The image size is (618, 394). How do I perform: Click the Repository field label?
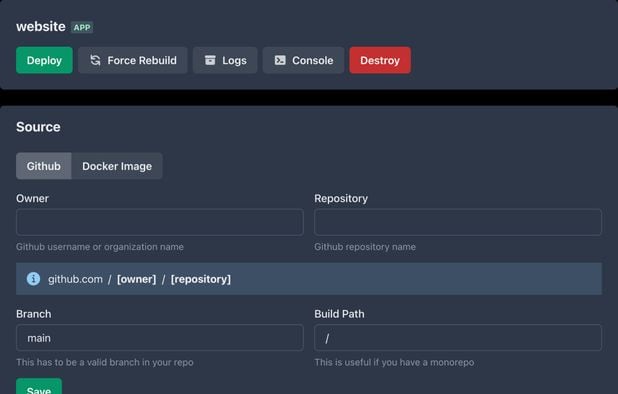[341, 198]
